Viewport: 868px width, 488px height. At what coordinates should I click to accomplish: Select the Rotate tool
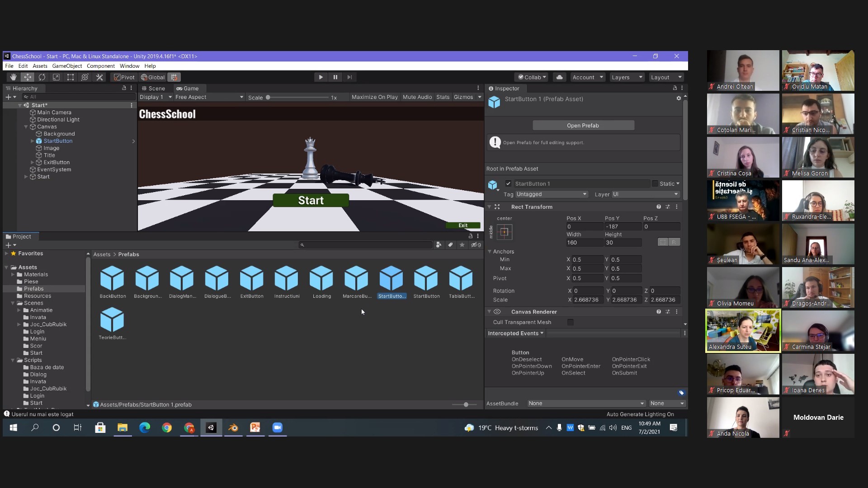click(42, 77)
